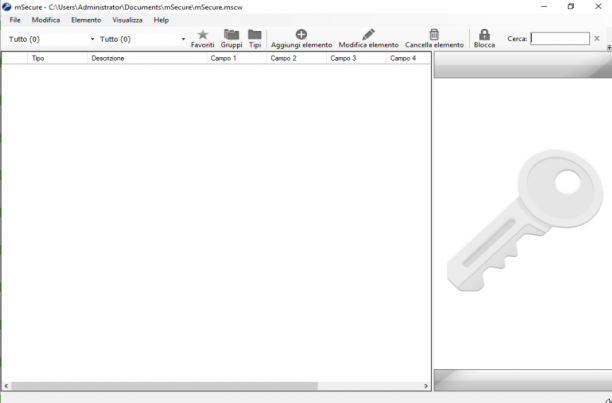Open the File menu
This screenshot has width=612, height=403.
tap(15, 20)
